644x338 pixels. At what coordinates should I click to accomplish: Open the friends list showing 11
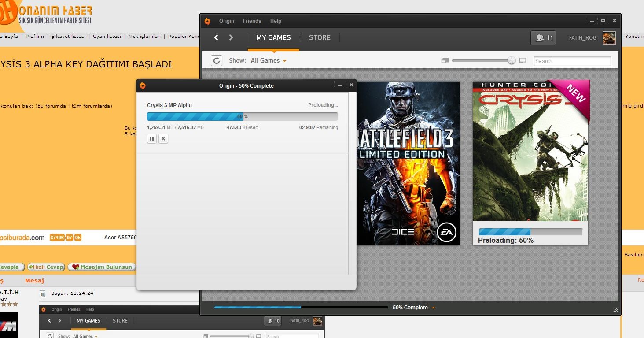point(544,38)
